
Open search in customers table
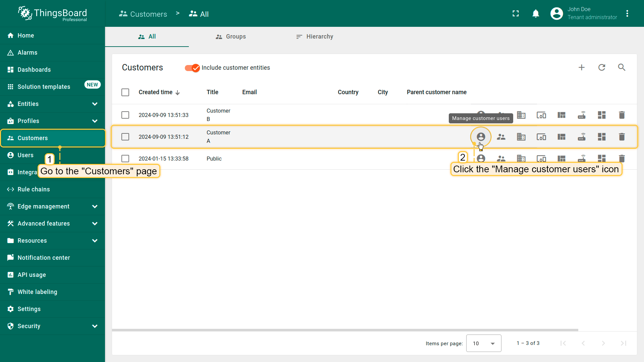(622, 68)
